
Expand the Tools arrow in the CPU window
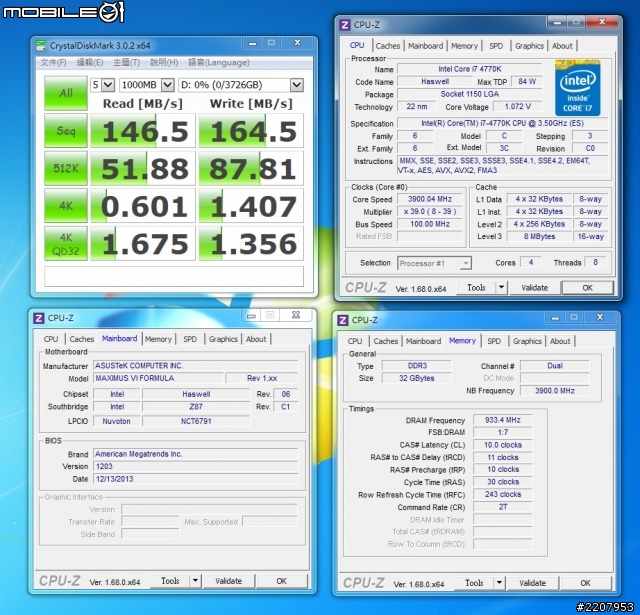click(x=501, y=288)
